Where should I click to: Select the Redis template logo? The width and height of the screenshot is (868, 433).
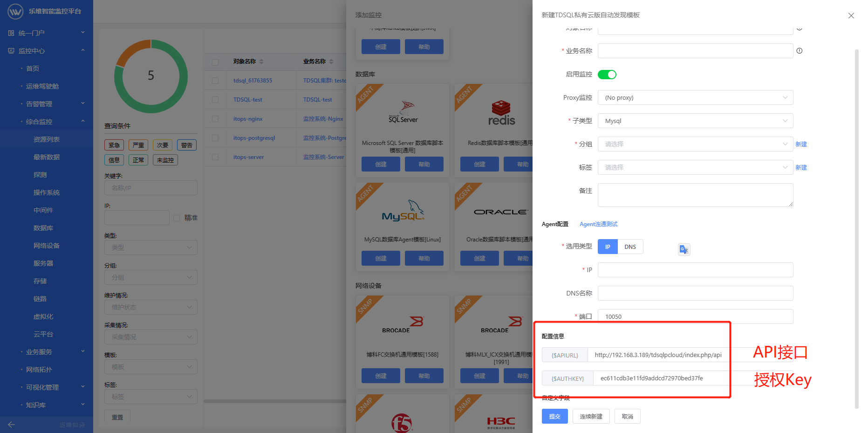click(x=501, y=113)
